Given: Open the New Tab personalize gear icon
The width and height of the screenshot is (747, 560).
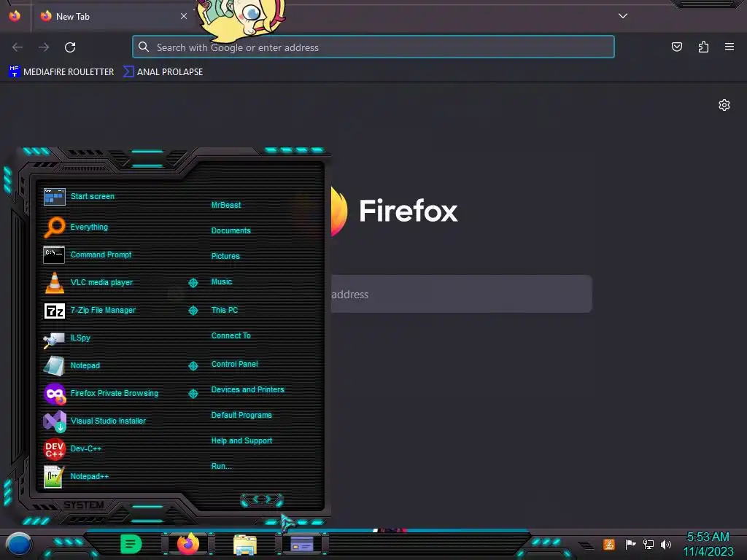Looking at the screenshot, I should pos(724,105).
